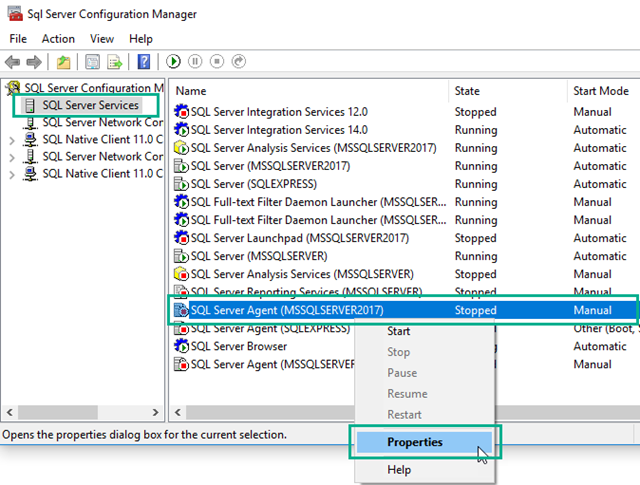Choose Start in the context menu
This screenshot has height=485, width=640.
(398, 331)
